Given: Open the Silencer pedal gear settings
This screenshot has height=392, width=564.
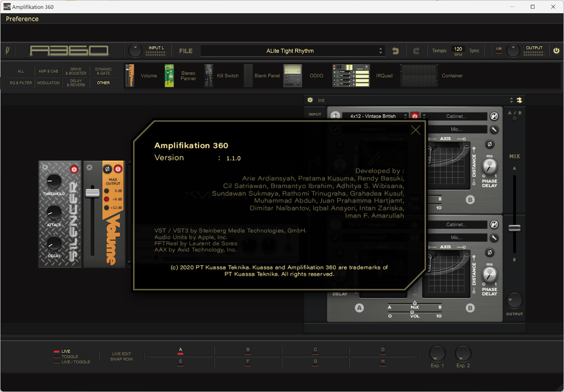Looking at the screenshot, I should pyautogui.click(x=45, y=167).
